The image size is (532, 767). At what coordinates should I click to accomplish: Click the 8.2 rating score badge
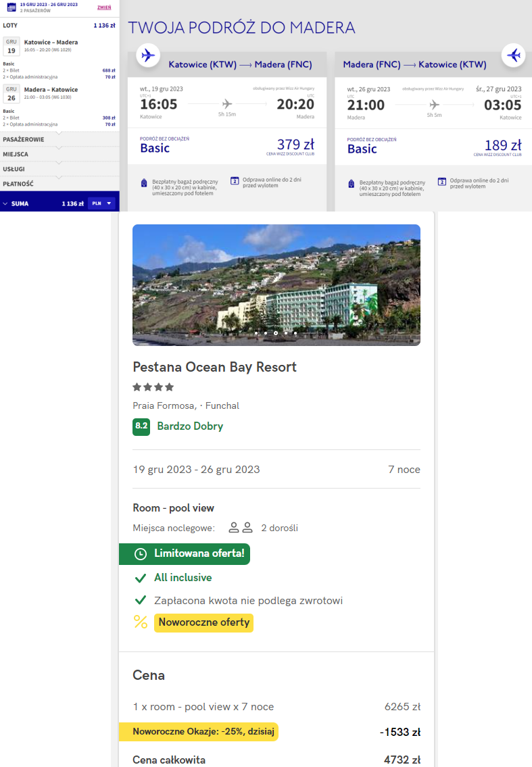pos(141,426)
